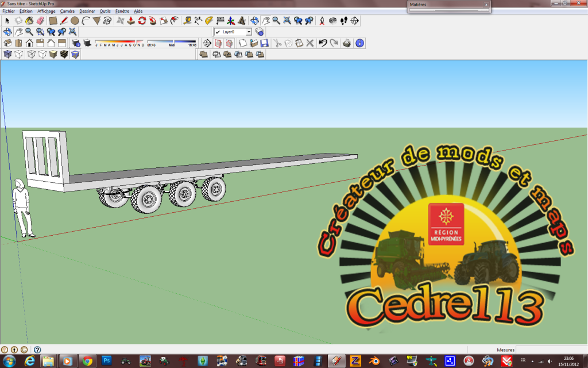The width and height of the screenshot is (588, 368).
Task: Click the Outer Shell solid tool
Action: (204, 55)
